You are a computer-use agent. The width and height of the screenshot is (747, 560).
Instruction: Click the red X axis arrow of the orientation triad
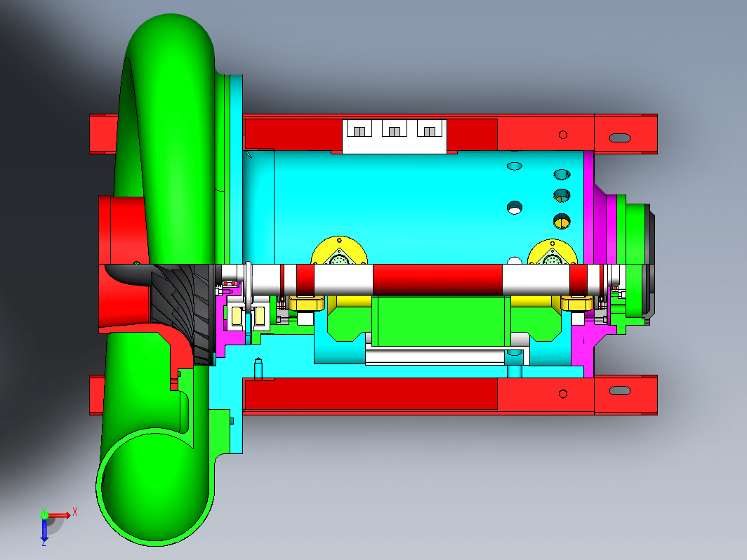click(x=59, y=515)
